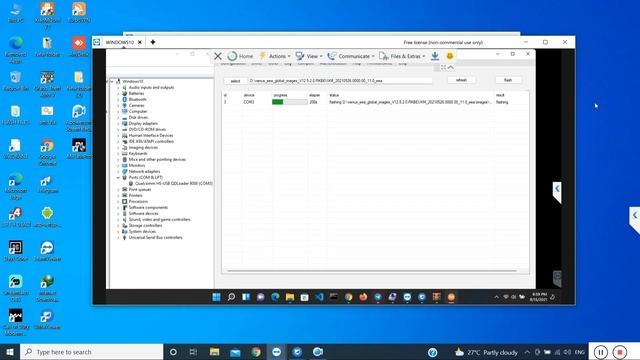
Task: Select the WINDOWS10 session tab
Action: click(120, 42)
